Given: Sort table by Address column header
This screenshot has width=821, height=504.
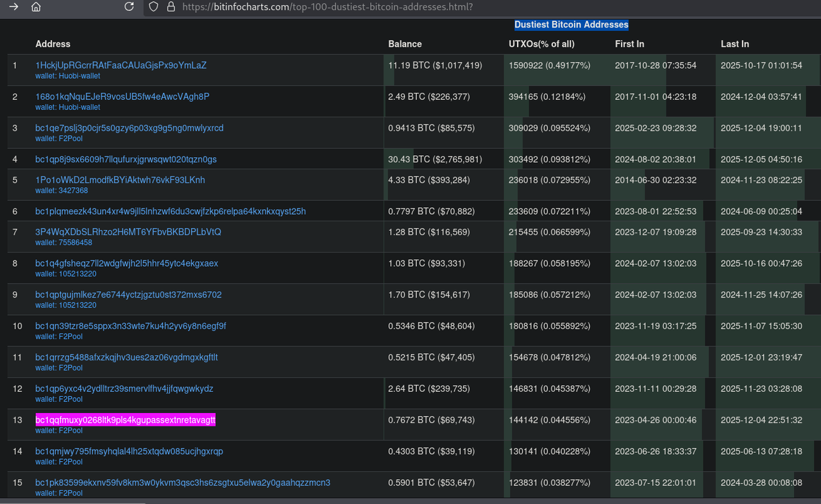Looking at the screenshot, I should [53, 44].
